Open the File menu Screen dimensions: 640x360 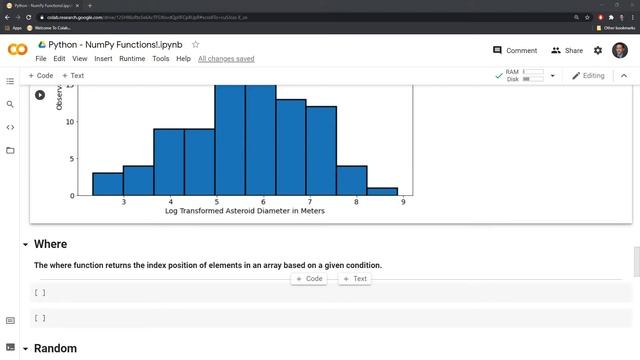pyautogui.click(x=41, y=59)
